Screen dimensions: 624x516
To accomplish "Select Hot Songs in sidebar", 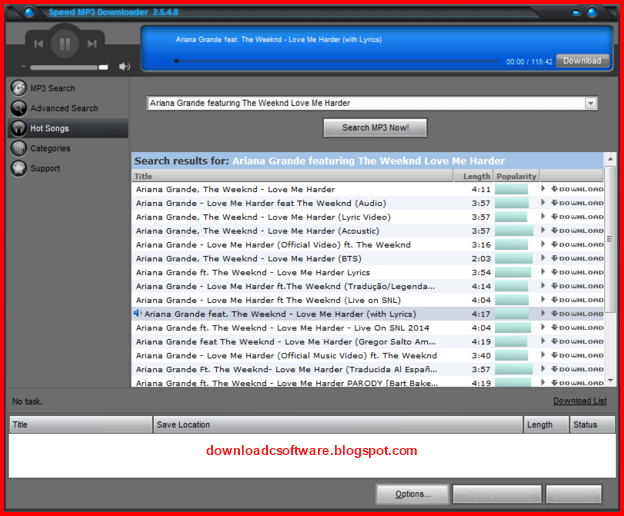I will (68, 128).
